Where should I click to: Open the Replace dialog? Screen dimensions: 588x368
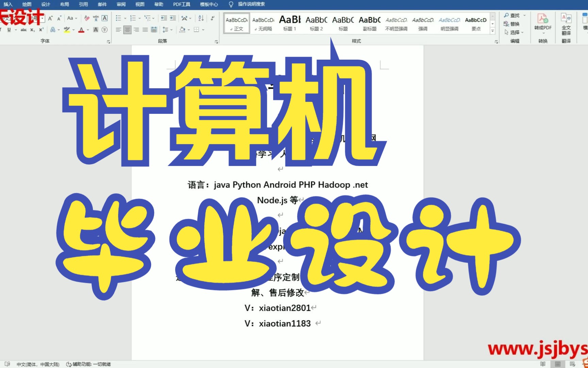click(x=511, y=24)
